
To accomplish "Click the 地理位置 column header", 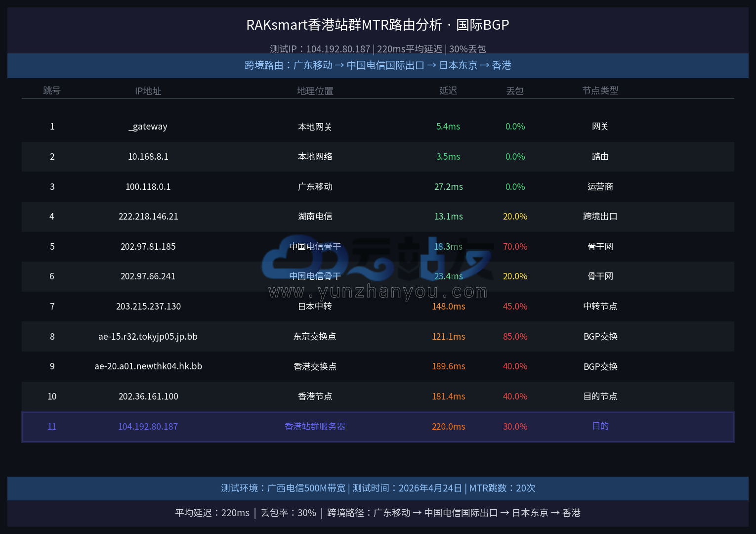I will point(315,91).
